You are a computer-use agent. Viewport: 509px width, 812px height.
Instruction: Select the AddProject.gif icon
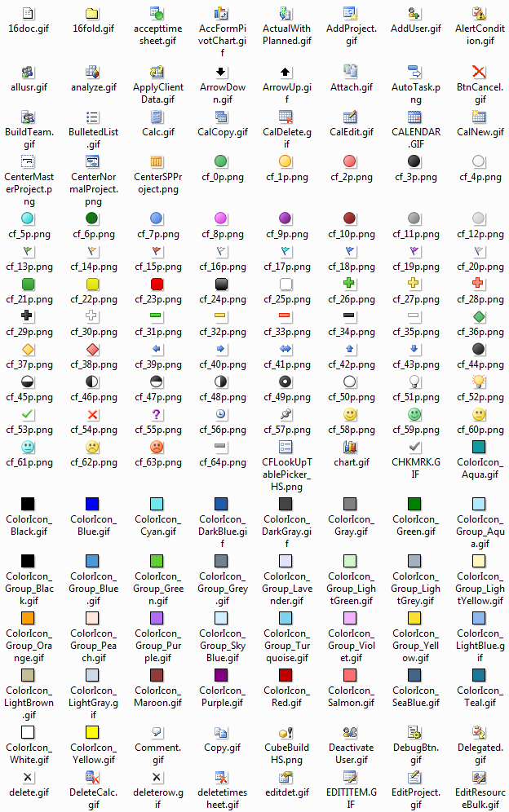pos(351,14)
